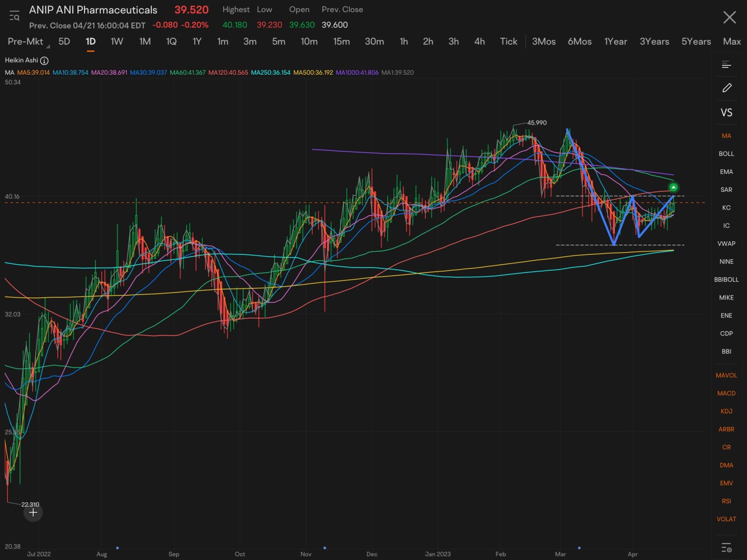Choose the 30m interval
747x560 pixels.
[x=374, y=42]
